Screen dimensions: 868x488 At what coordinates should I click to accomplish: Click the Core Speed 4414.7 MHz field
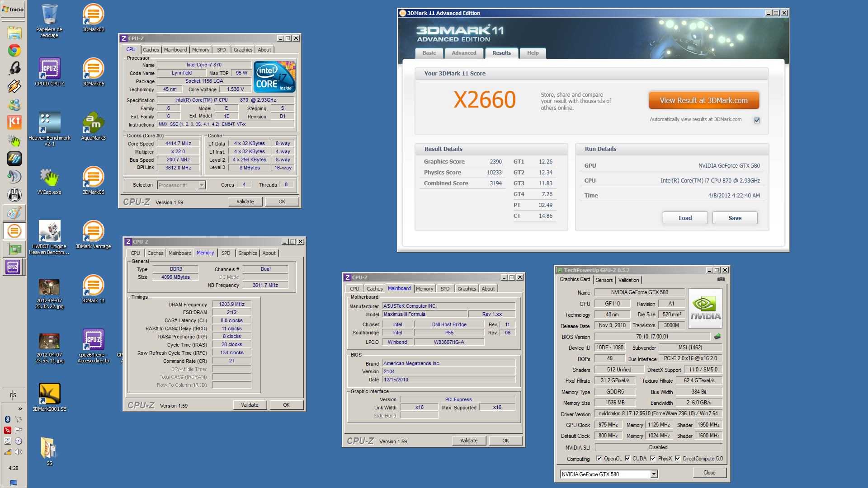coord(178,144)
